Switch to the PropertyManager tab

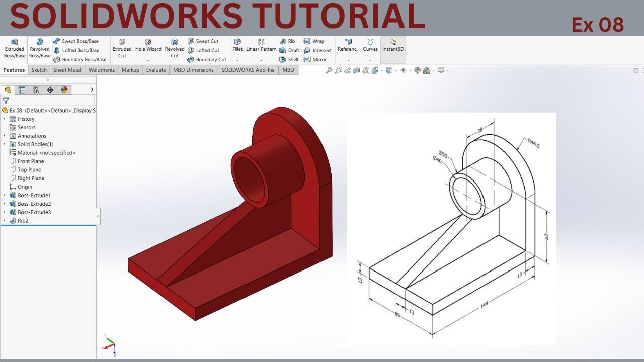22,90
